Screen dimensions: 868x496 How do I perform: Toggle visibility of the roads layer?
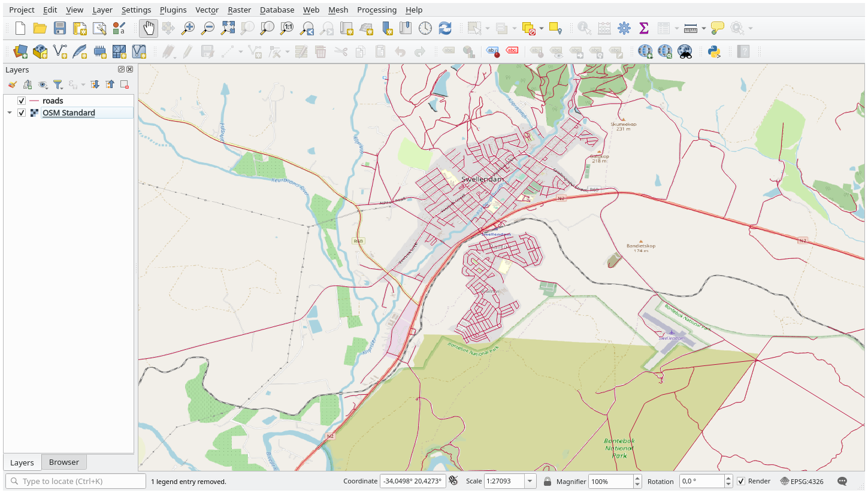pos(22,101)
